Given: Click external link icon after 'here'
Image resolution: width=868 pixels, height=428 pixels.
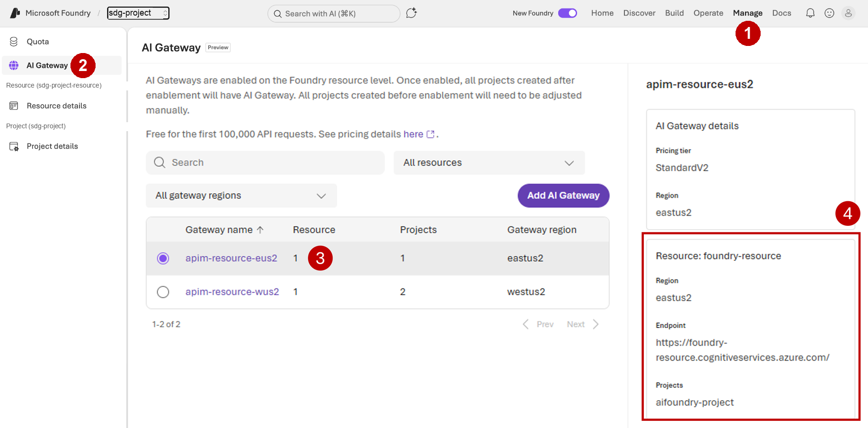Looking at the screenshot, I should click(430, 134).
